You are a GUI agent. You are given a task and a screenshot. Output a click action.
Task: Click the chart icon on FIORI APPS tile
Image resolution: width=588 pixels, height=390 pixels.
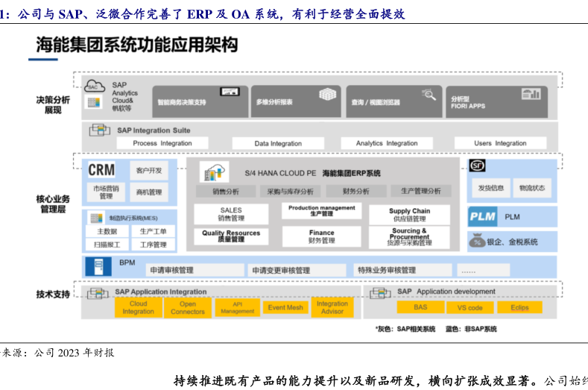tap(531, 93)
